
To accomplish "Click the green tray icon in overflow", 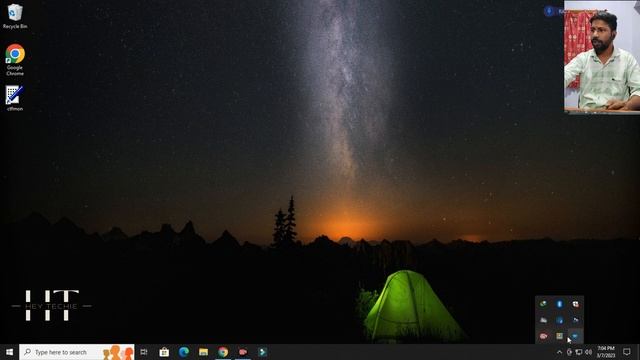I will point(543,304).
